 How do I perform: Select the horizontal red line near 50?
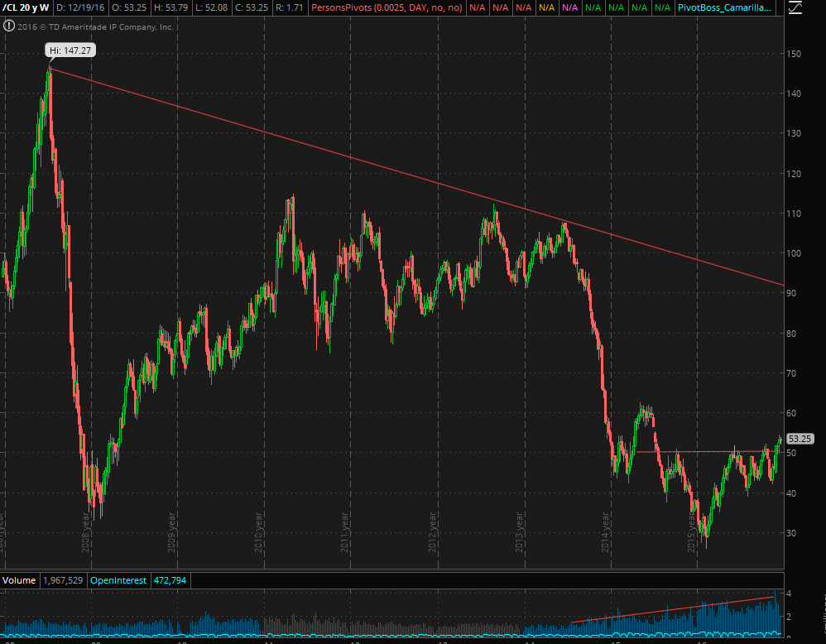(704, 452)
